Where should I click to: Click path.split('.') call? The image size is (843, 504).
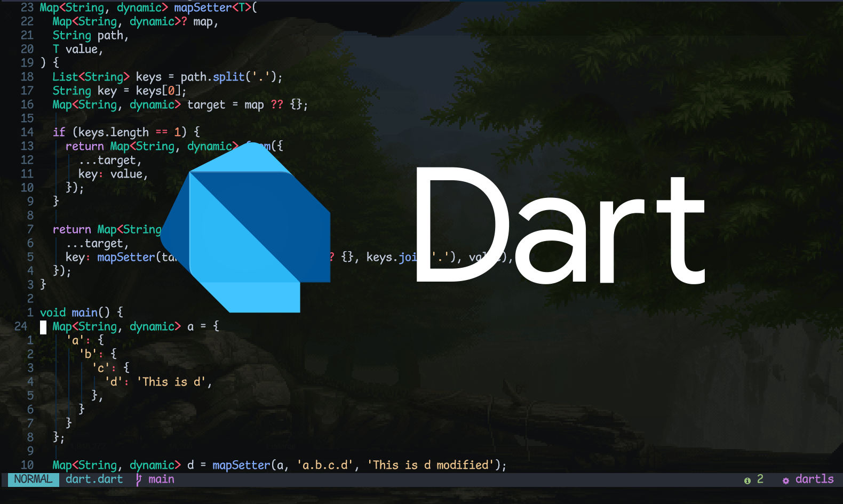point(228,77)
